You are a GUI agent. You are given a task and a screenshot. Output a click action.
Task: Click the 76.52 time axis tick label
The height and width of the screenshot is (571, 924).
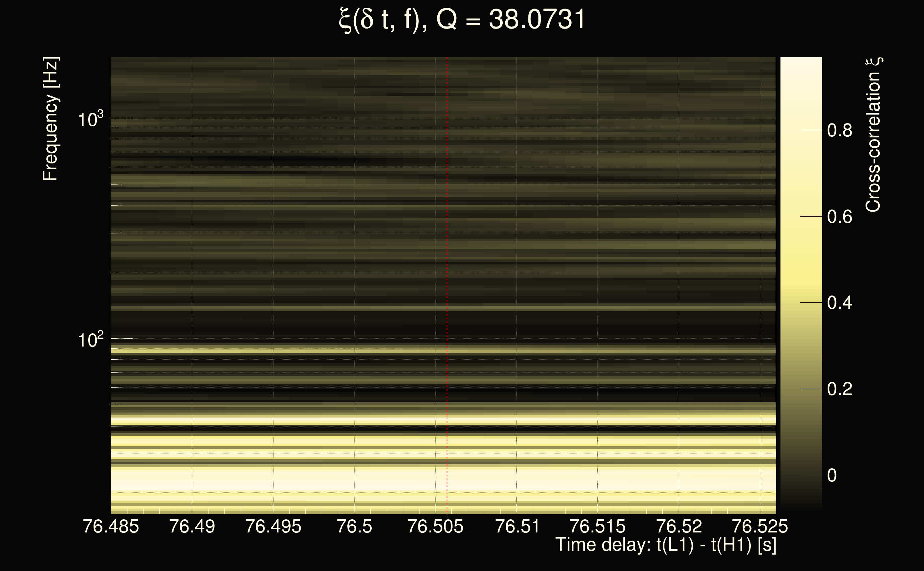679,526
